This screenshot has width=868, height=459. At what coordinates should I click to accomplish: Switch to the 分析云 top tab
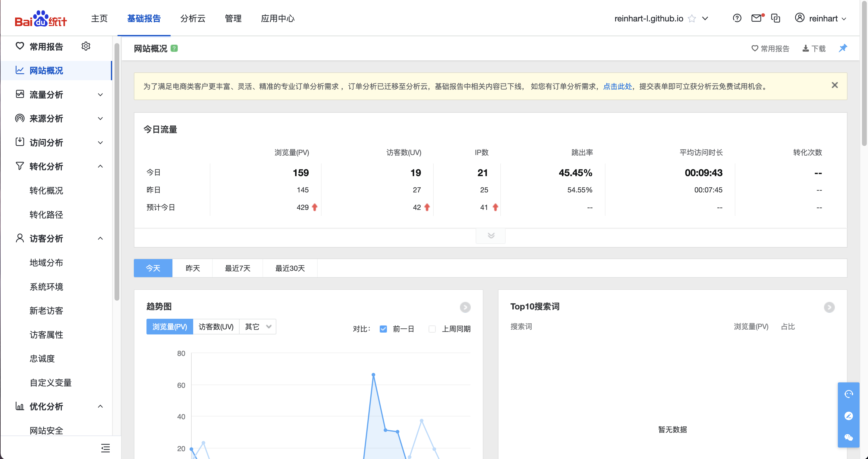pyautogui.click(x=193, y=19)
